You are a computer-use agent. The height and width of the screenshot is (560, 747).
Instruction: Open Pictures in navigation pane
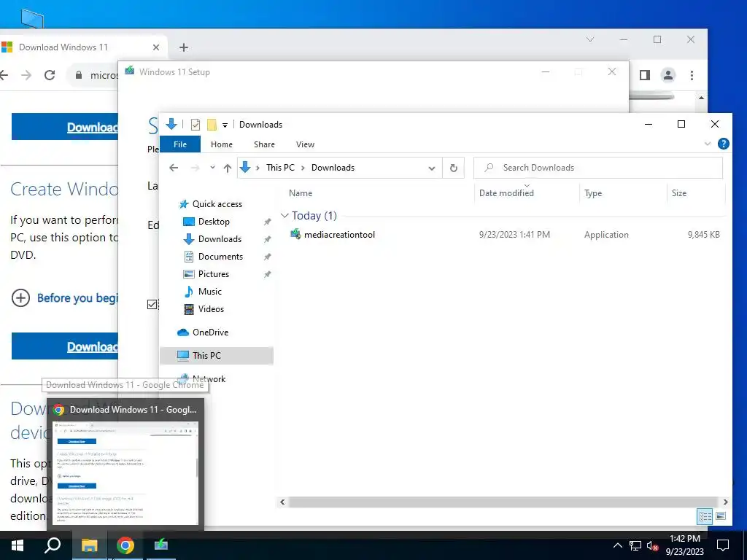coord(214,274)
